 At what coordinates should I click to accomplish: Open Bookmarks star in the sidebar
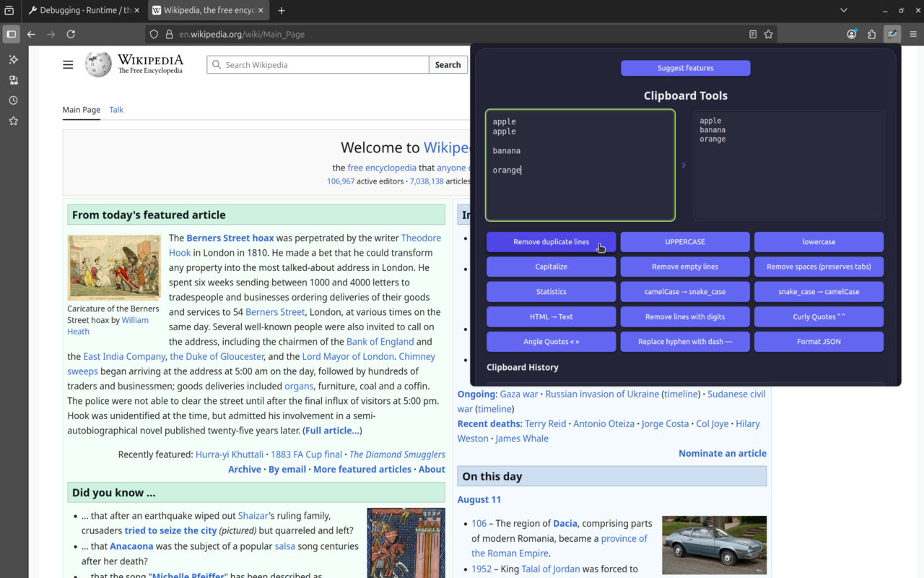click(x=13, y=121)
